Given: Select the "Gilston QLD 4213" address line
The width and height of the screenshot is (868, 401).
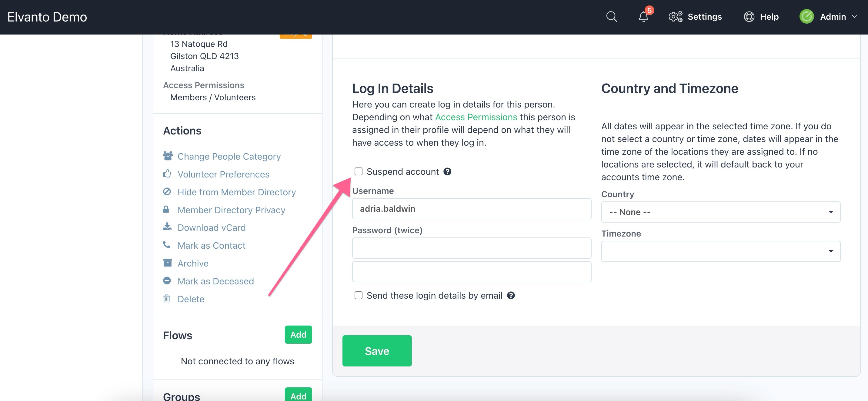Looking at the screenshot, I should click(204, 56).
